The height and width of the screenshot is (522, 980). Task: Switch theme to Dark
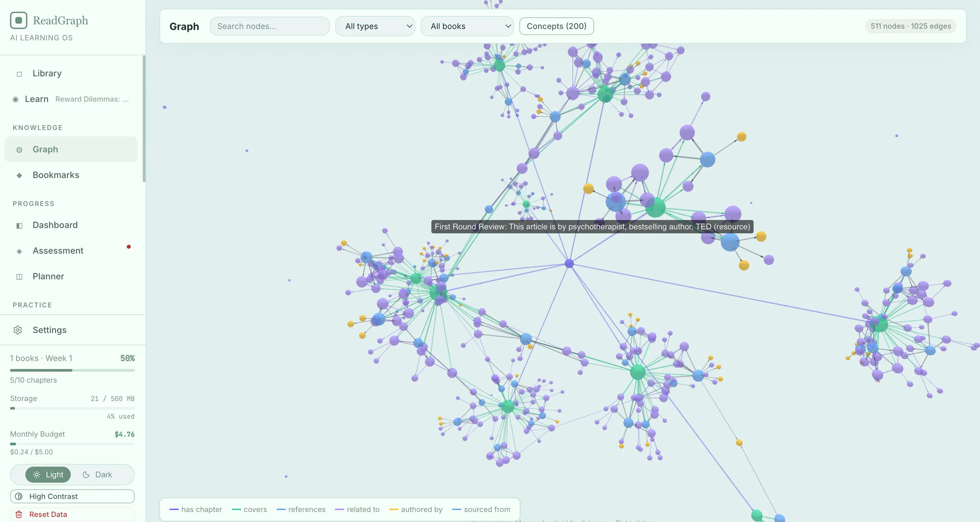tap(97, 474)
